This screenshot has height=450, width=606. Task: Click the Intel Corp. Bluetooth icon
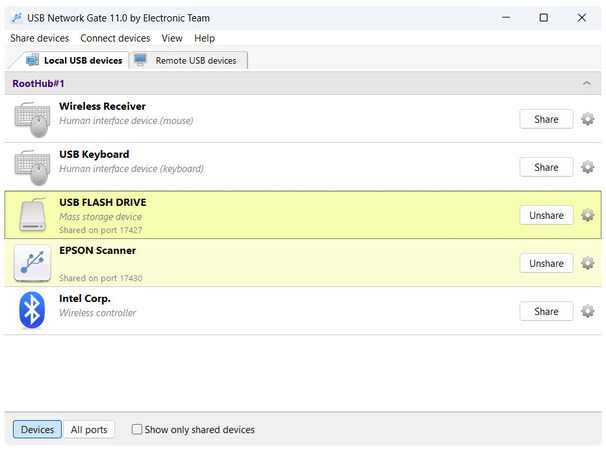pyautogui.click(x=32, y=310)
